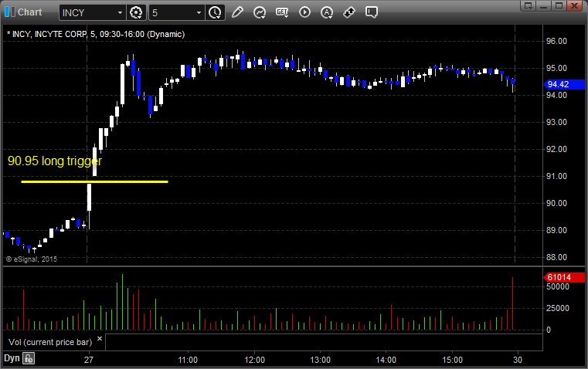Image resolution: width=588 pixels, height=369 pixels.
Task: Click the 94.42 current price marker
Action: pos(564,84)
